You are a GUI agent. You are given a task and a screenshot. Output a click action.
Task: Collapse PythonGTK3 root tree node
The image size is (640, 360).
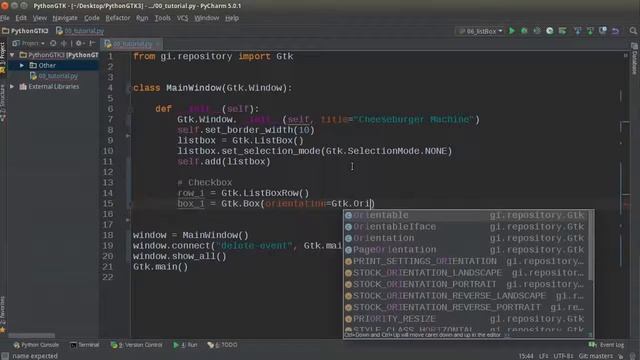(x=12, y=55)
